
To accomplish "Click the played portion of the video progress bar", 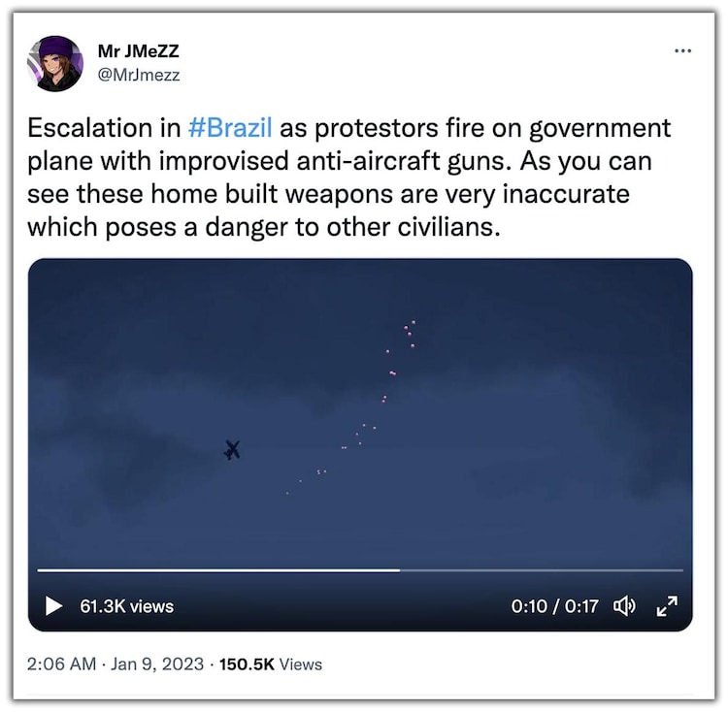I will tap(214, 570).
